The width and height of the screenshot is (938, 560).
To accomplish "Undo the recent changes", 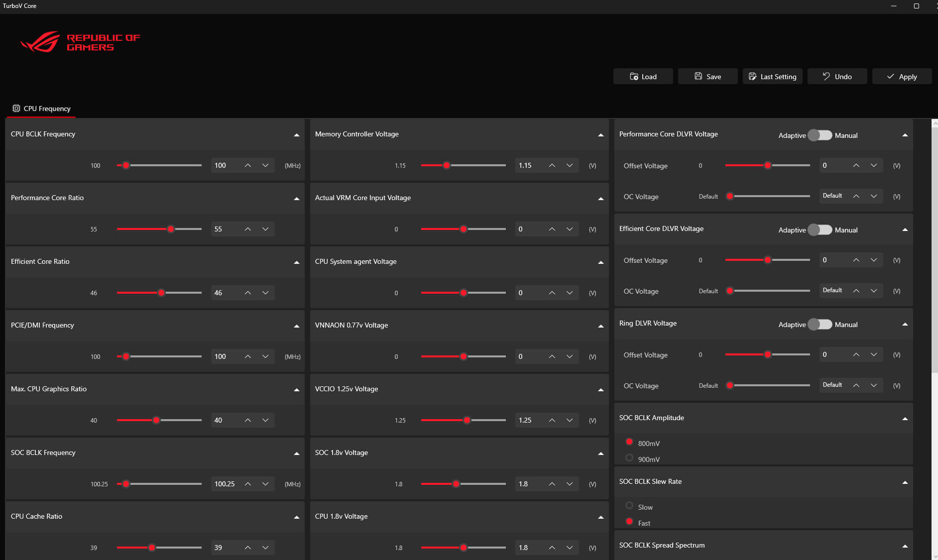I will pyautogui.click(x=837, y=77).
